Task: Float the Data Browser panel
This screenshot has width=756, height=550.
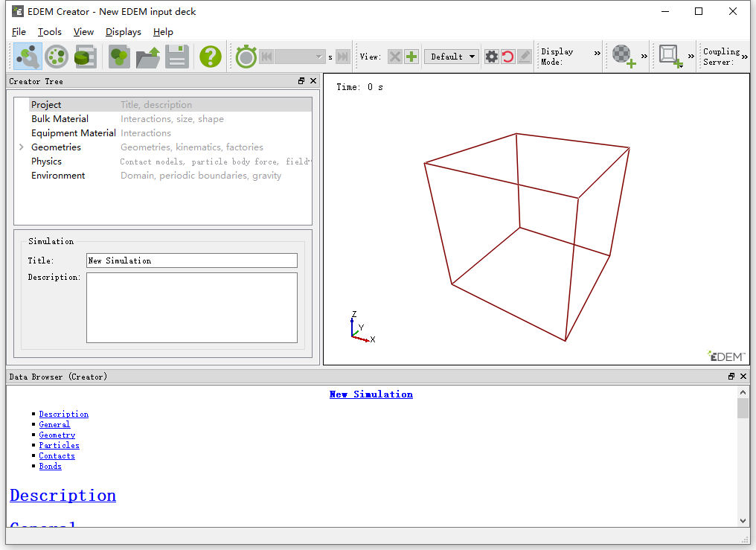Action: 731,377
